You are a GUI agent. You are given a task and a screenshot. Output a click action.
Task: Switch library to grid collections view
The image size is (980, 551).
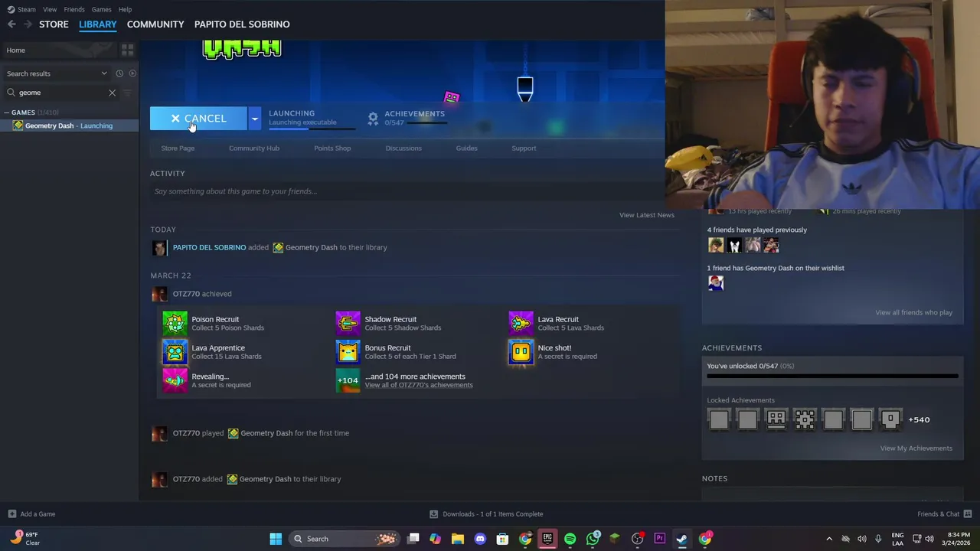coord(127,50)
